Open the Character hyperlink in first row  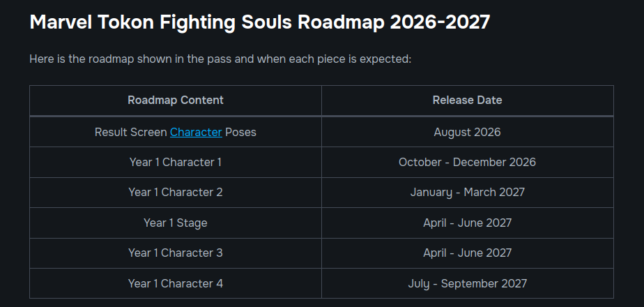coord(196,132)
